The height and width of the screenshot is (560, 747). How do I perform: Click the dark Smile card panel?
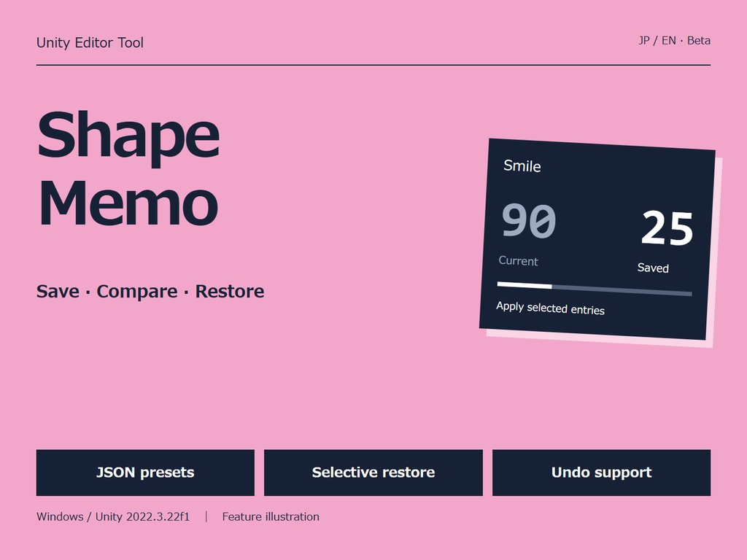click(x=597, y=239)
